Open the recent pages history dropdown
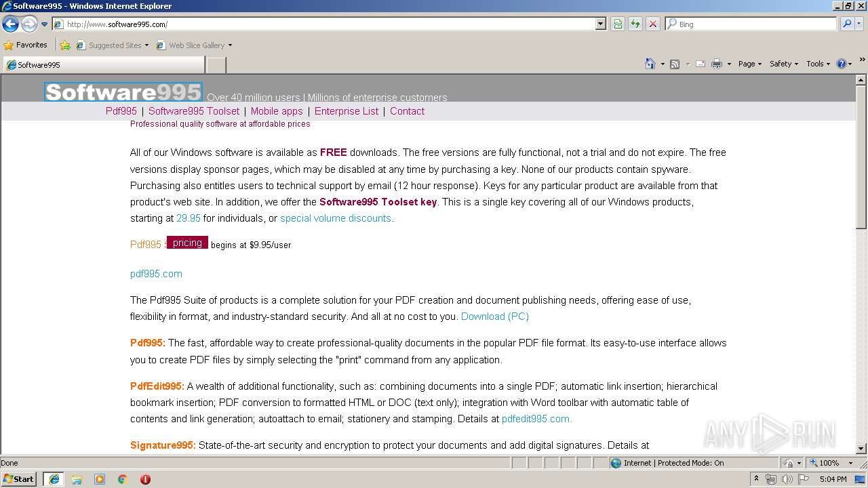This screenshot has height=488, width=868. point(44,24)
